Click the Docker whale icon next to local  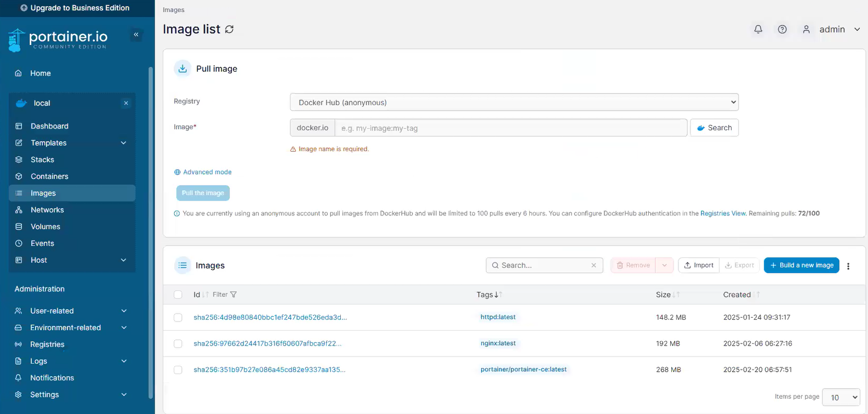point(21,103)
